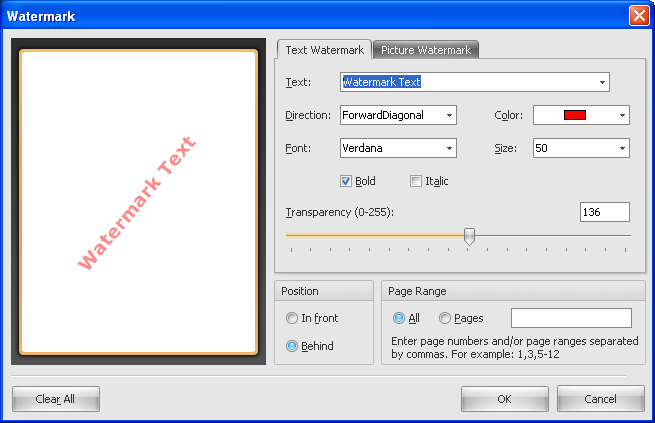Switch to the Picture Watermark tab
This screenshot has height=423, width=655.
426,50
